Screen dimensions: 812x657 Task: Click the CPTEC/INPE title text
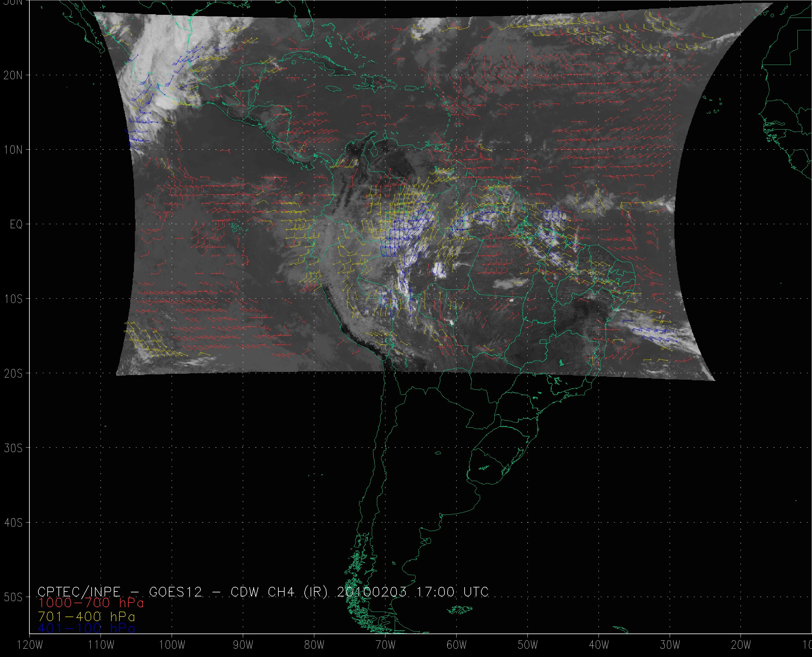[79, 592]
